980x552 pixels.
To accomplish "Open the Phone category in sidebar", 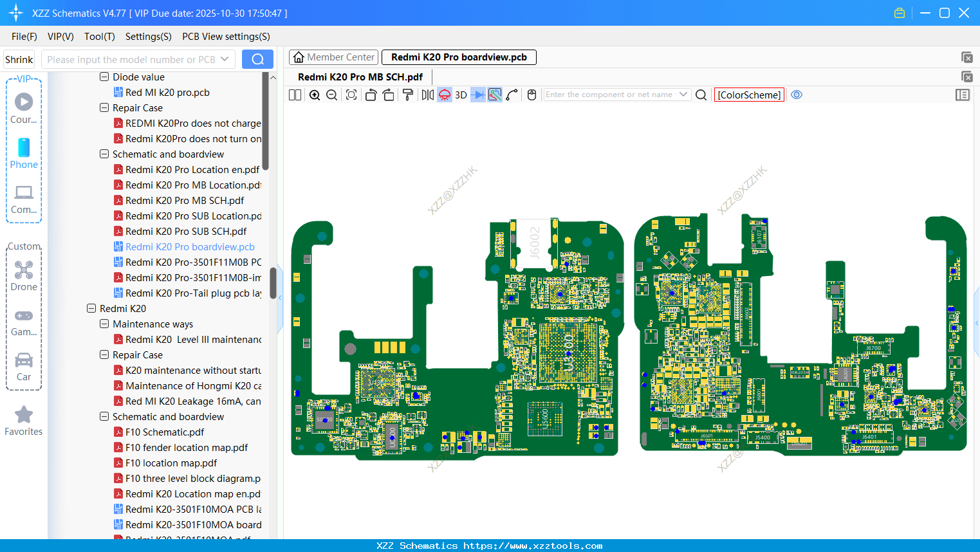I will point(24,154).
